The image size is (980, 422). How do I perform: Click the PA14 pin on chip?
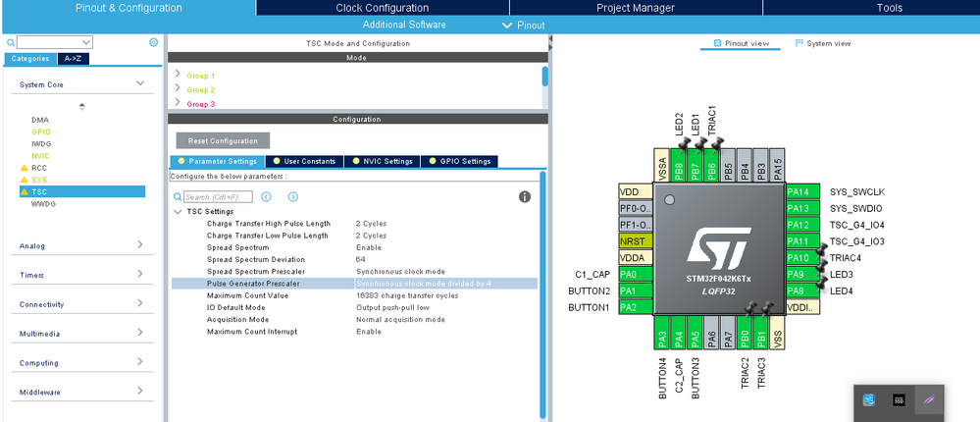(801, 192)
